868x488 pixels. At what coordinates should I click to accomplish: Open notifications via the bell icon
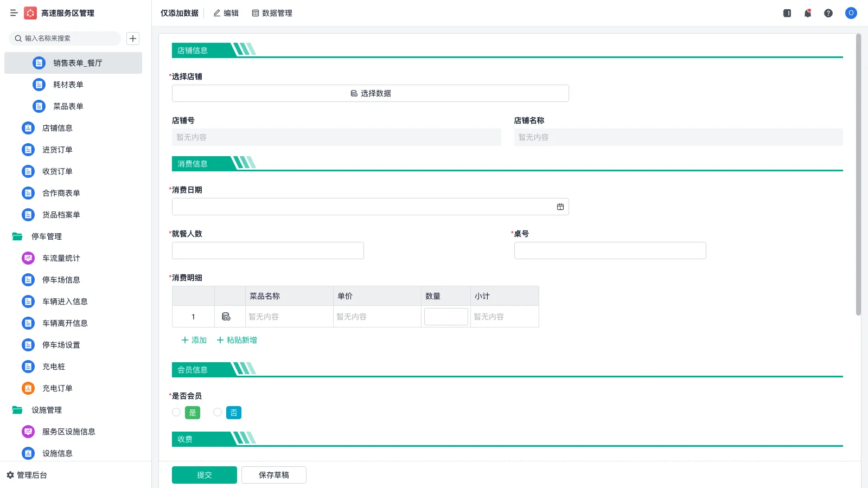pyautogui.click(x=808, y=13)
